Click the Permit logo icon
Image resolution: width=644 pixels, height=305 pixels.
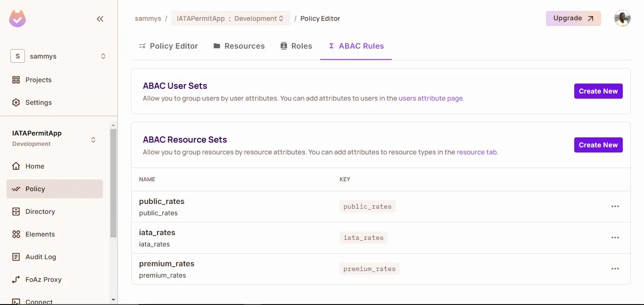coord(17,19)
